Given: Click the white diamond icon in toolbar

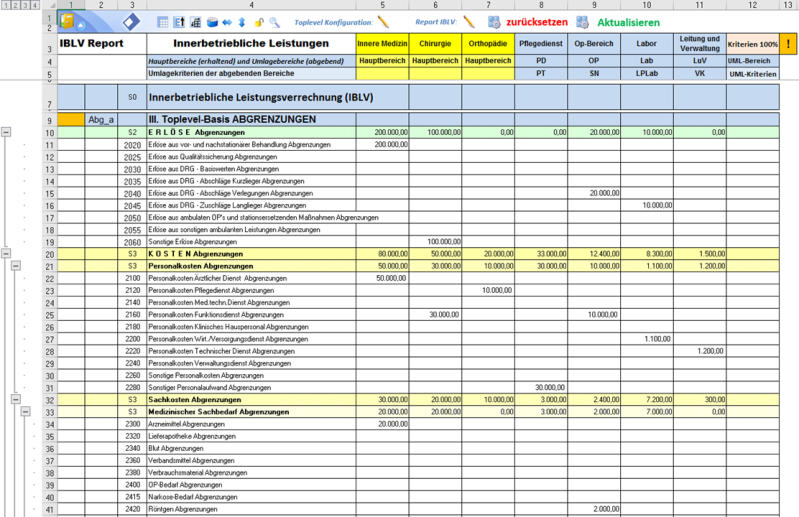Looking at the screenshot, I should [x=133, y=21].
